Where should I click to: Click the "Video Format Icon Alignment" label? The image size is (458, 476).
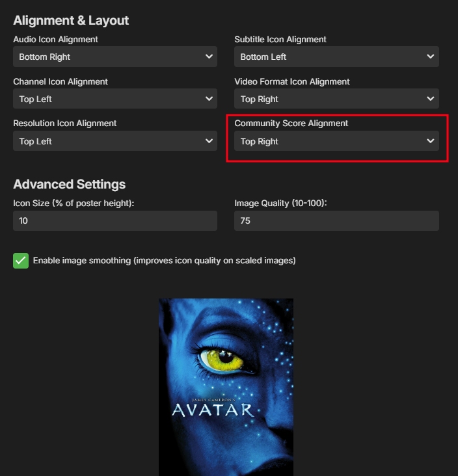coord(292,82)
